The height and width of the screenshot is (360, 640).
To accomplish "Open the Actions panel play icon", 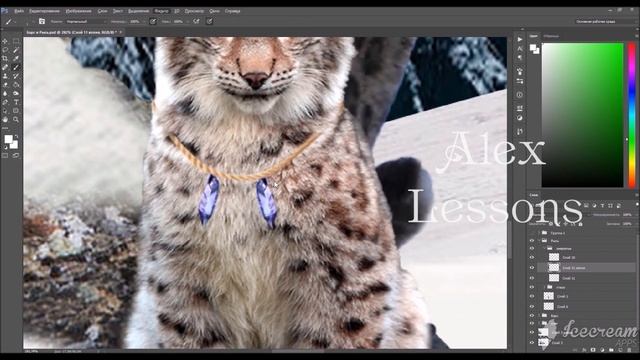I will coord(520,40).
